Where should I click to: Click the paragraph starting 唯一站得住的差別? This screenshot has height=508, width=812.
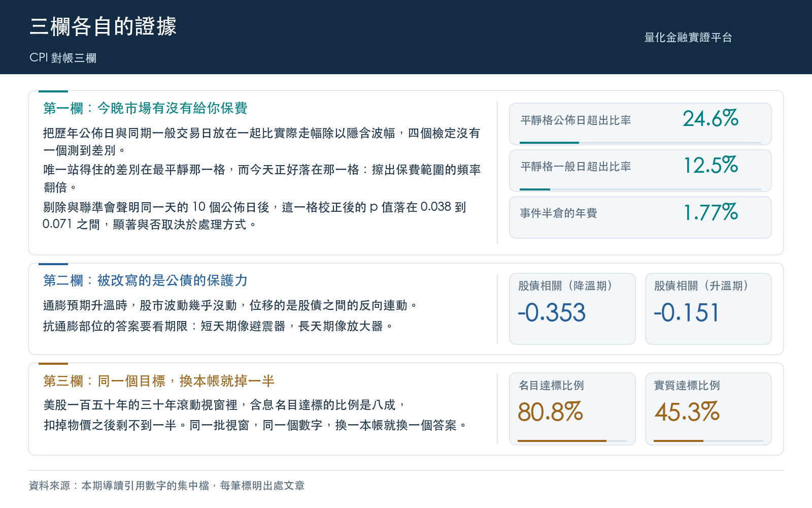coord(262,178)
